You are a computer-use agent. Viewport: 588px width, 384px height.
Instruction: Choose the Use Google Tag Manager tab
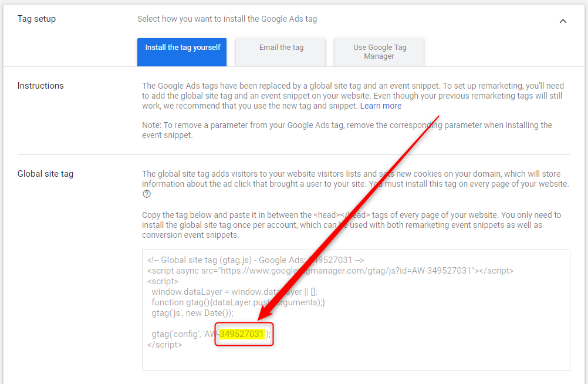click(x=379, y=52)
